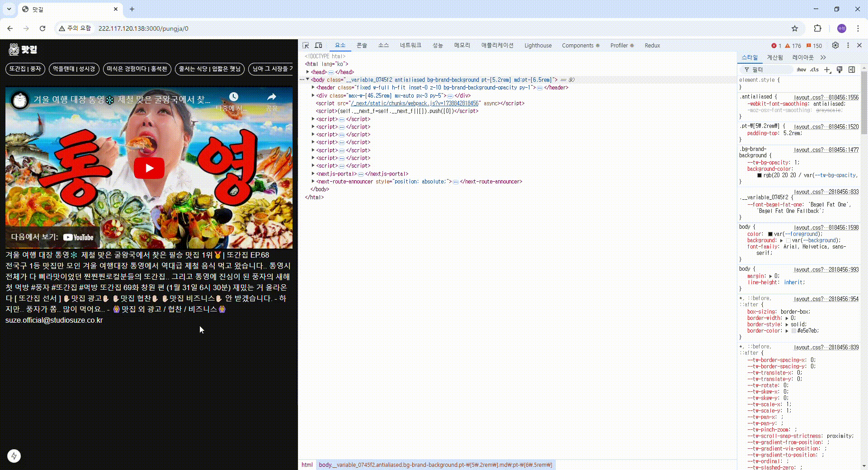Switch to the 네트워크 tab
Viewport: 868px width, 470px height.
tap(410, 46)
